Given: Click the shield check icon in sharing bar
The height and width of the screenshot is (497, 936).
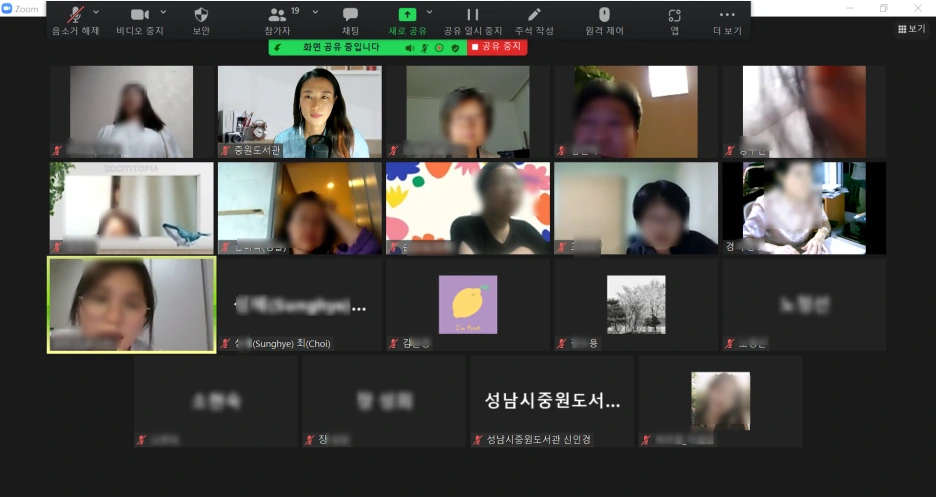Looking at the screenshot, I should click(455, 48).
